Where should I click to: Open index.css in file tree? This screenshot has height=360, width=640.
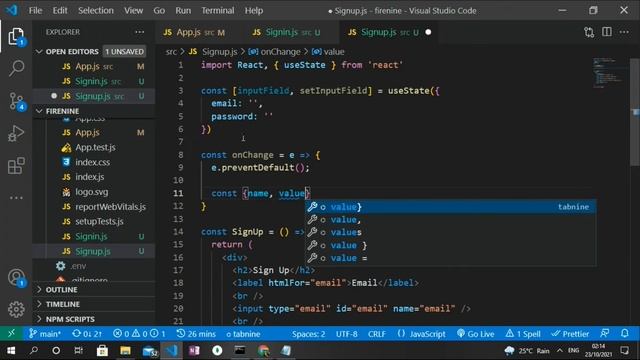coord(93,162)
